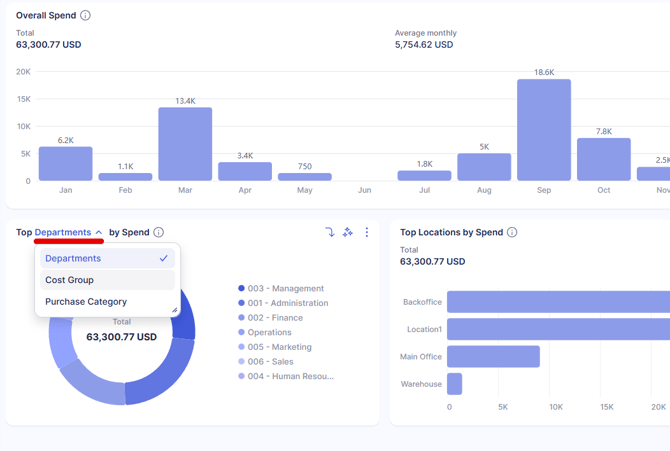Image resolution: width=670 pixels, height=451 pixels.
Task: Click the drill-down arrow icon on departments card
Action: tap(329, 232)
